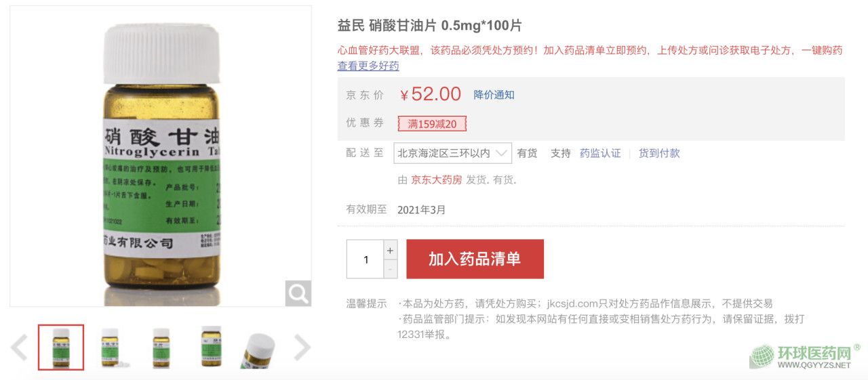Go to previous thumbnails with left arrow

(x=19, y=347)
